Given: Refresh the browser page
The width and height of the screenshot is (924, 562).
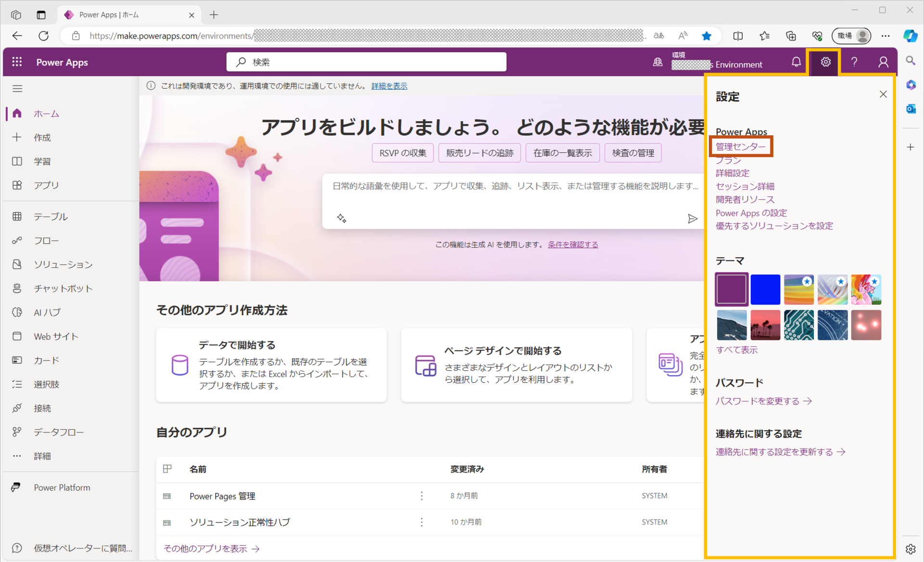Looking at the screenshot, I should pyautogui.click(x=44, y=36).
